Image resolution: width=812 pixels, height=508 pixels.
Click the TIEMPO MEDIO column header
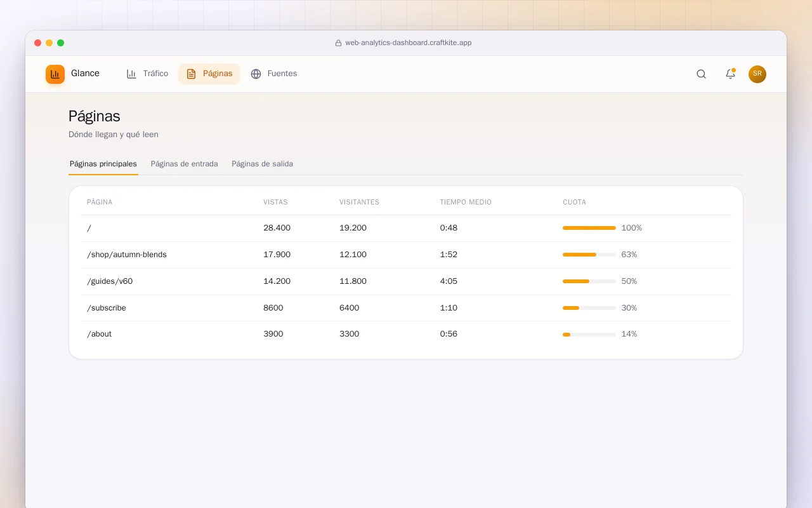coord(466,203)
